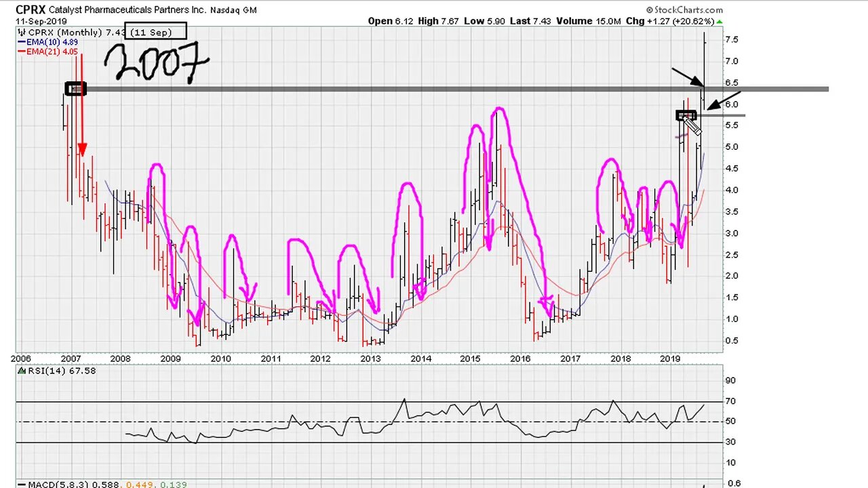
Task: Click the 70 level on the RSI axis
Action: click(x=730, y=401)
